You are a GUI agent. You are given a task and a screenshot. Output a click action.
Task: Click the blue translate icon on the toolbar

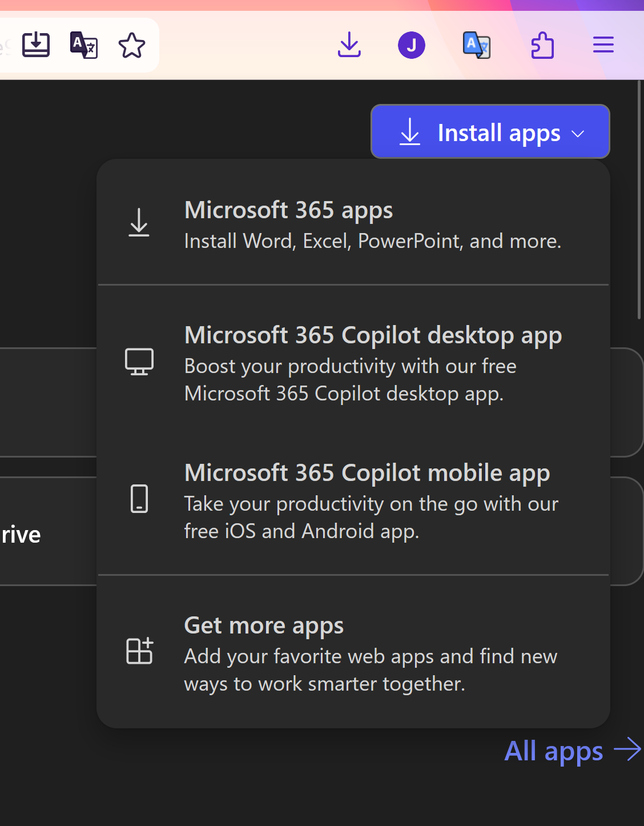coord(477,45)
